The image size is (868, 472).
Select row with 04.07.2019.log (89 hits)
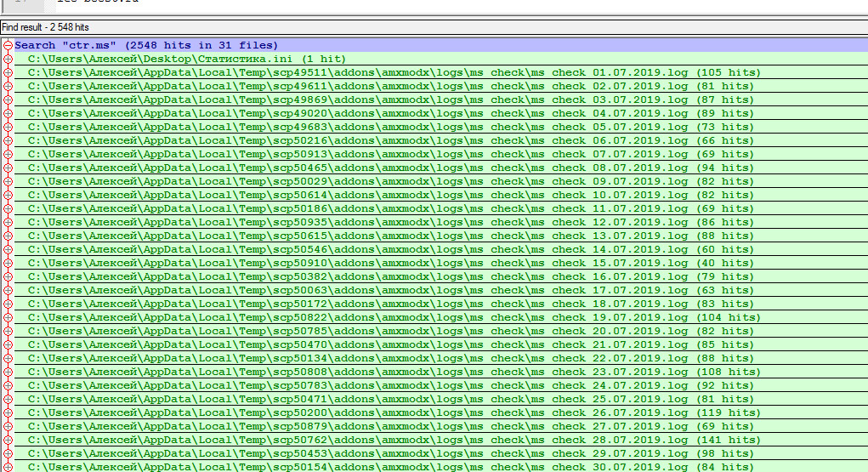point(440,114)
